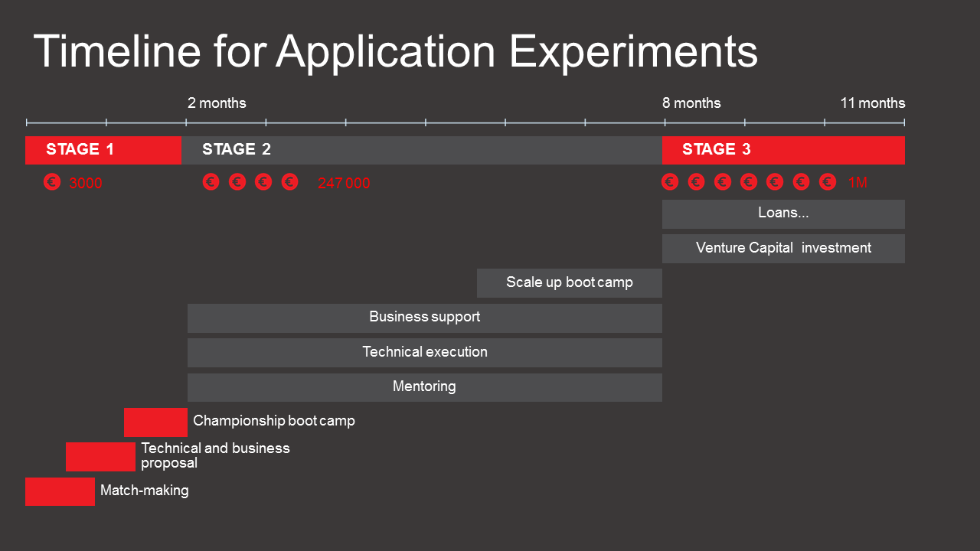
Task: Select the red block beside Match-making
Action: point(60,491)
